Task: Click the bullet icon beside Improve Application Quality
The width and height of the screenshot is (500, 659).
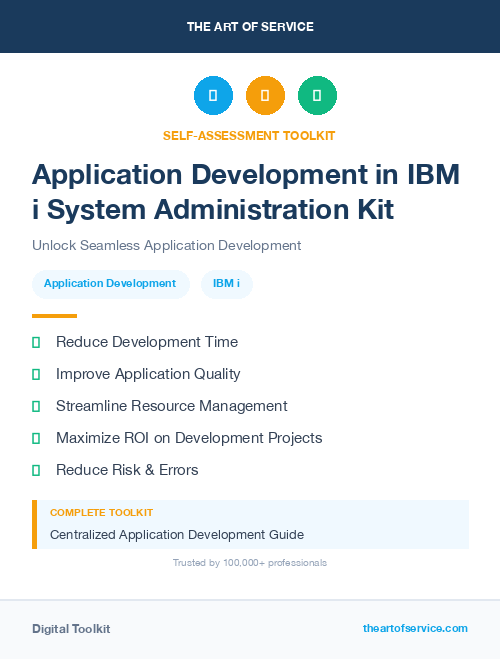Action: pos(36,374)
